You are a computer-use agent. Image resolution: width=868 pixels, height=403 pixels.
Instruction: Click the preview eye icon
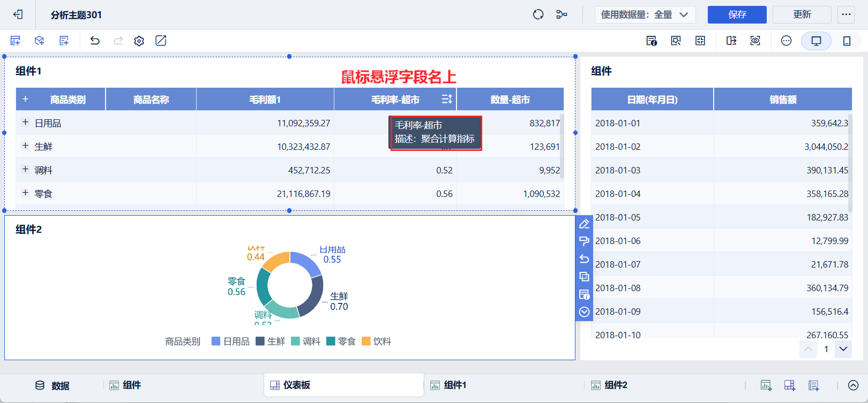(755, 41)
